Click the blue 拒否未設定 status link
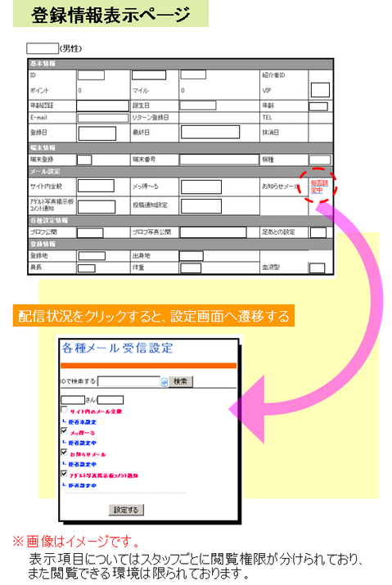The width and height of the screenshot is (392, 585). 83,422
